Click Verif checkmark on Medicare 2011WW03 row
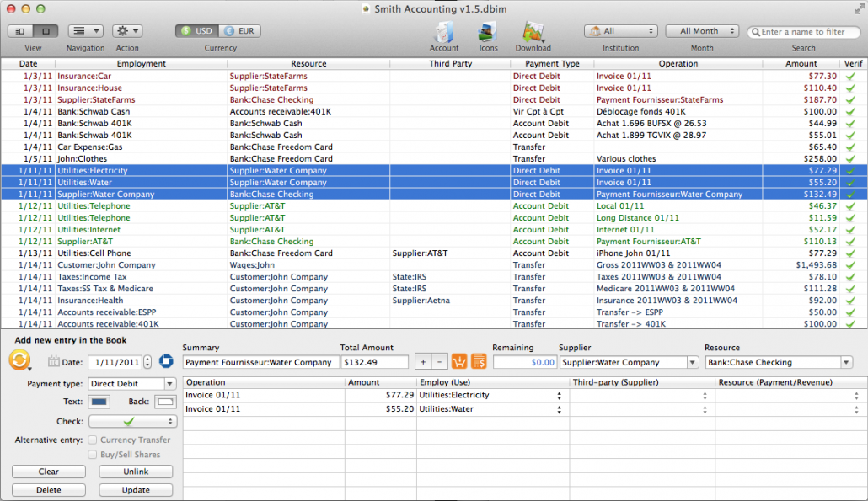The width and height of the screenshot is (868, 501). point(850,289)
